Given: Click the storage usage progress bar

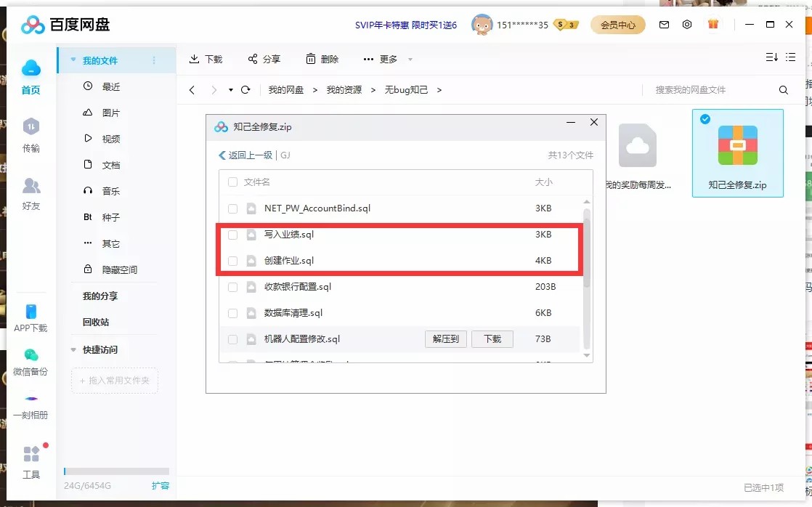Looking at the screenshot, I should (116, 471).
